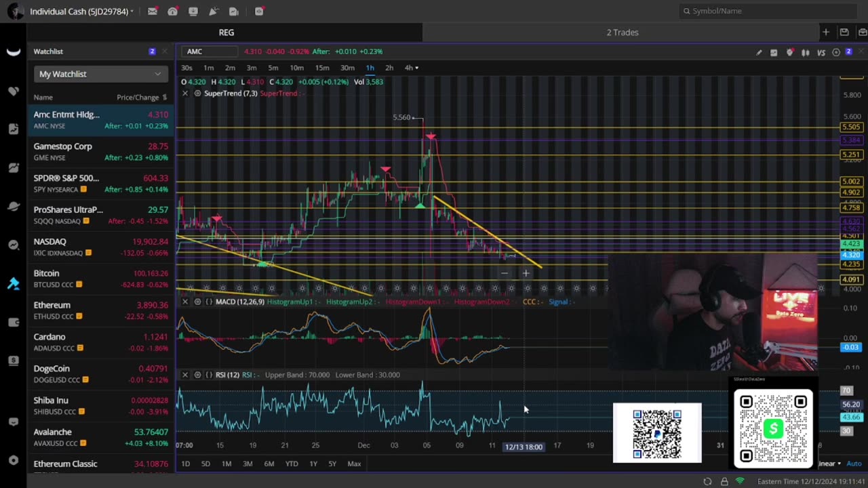The height and width of the screenshot is (488, 868).
Task: Toggle MACD indicator visibility eye
Action: click(197, 302)
